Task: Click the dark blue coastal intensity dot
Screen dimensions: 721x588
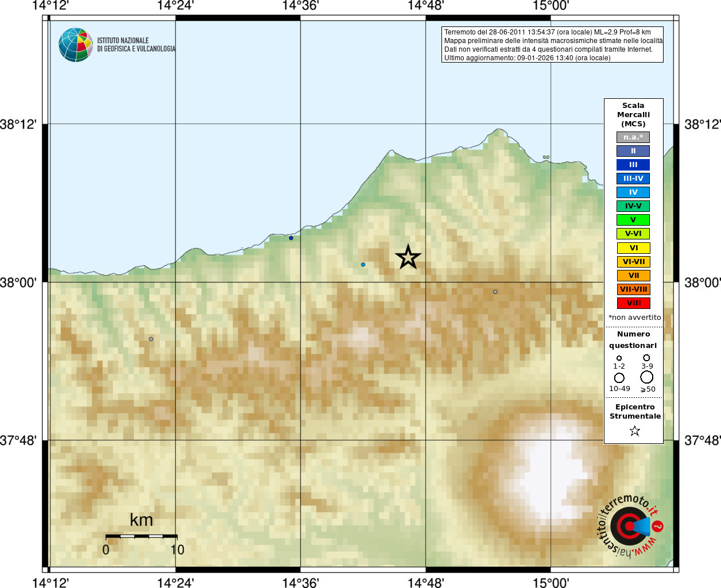Action: coord(291,238)
